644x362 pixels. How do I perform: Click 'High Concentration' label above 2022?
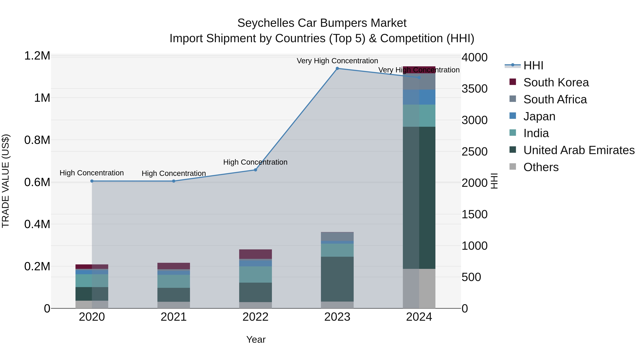[x=255, y=162]
